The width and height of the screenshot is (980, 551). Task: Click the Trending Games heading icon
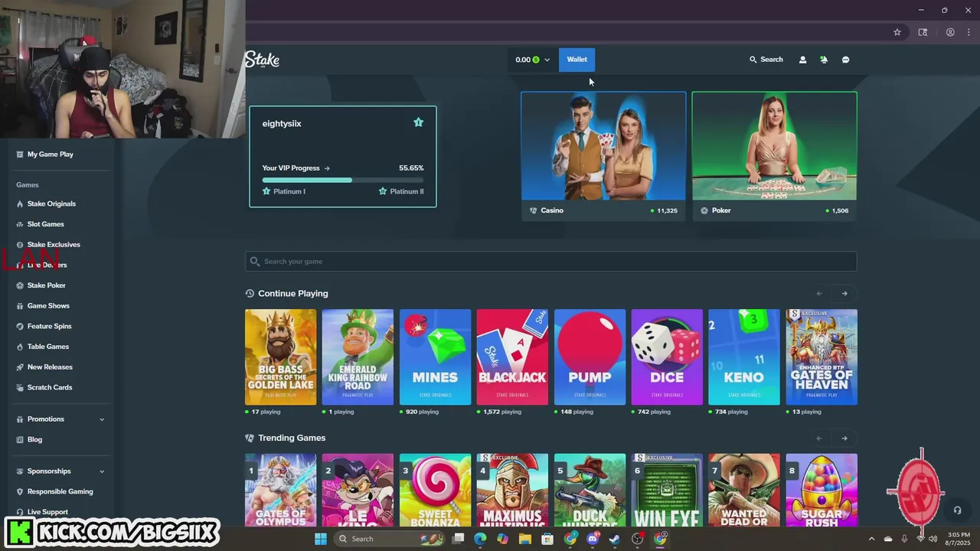(250, 439)
